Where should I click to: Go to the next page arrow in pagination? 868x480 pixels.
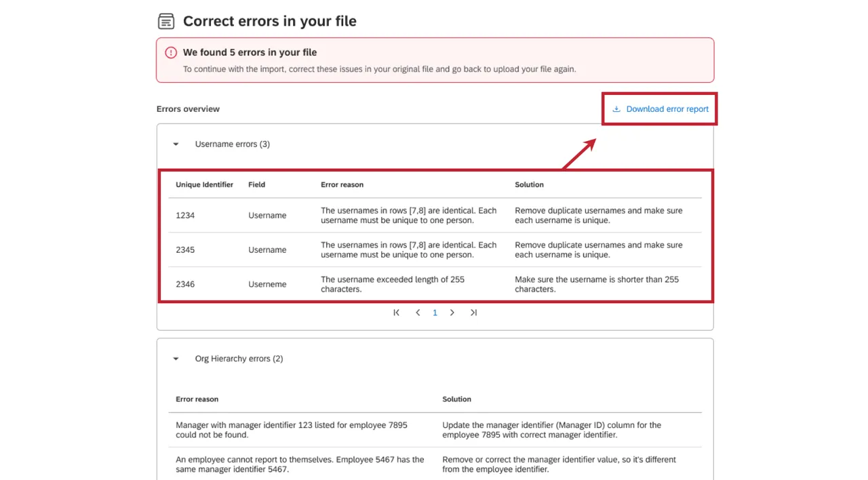click(x=452, y=313)
